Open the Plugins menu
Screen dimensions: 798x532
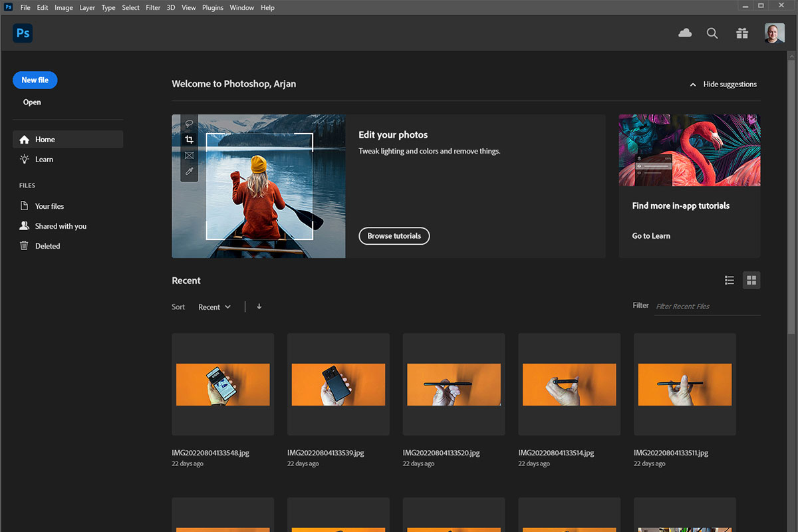tap(213, 7)
